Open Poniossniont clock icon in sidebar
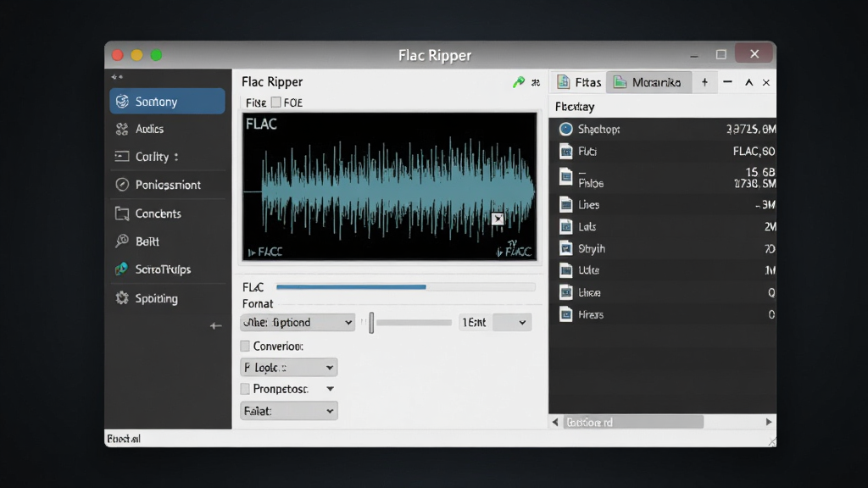Viewport: 868px width, 488px height. (122, 185)
